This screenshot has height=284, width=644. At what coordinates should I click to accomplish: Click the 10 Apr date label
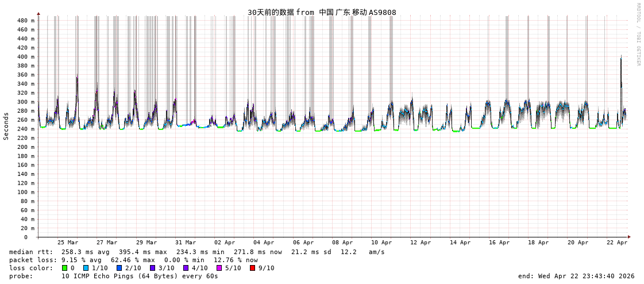381,243
